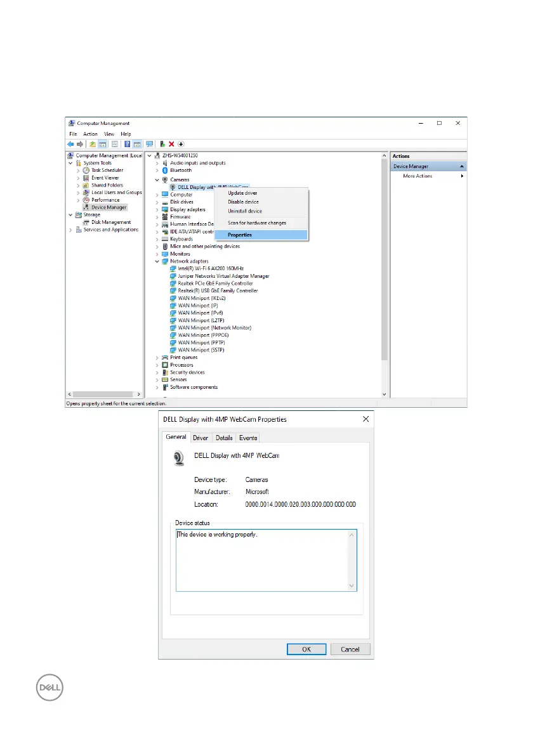Screen dimensions: 533x756
Task: Select Realtek PCIe GbE Family Controller
Action: click(215, 283)
